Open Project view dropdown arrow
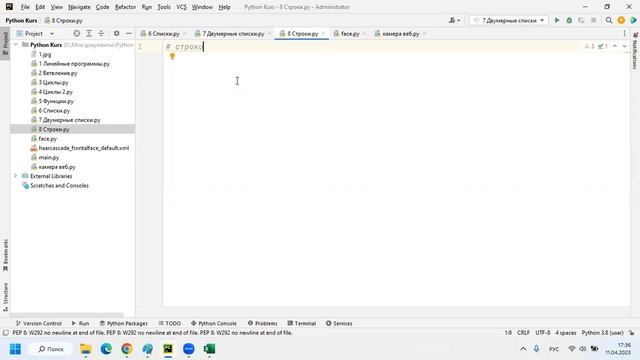The height and width of the screenshot is (360, 640). click(52, 33)
